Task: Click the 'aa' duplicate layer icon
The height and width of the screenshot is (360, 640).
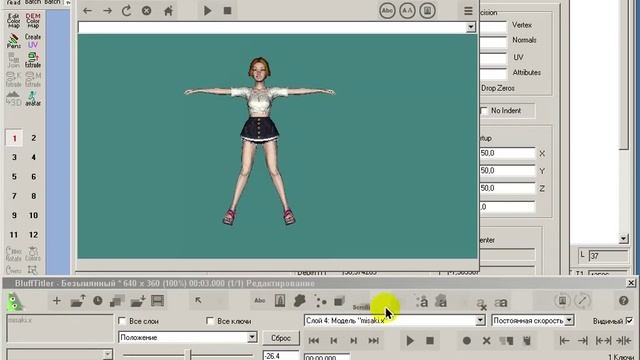Action: [x=501, y=302]
